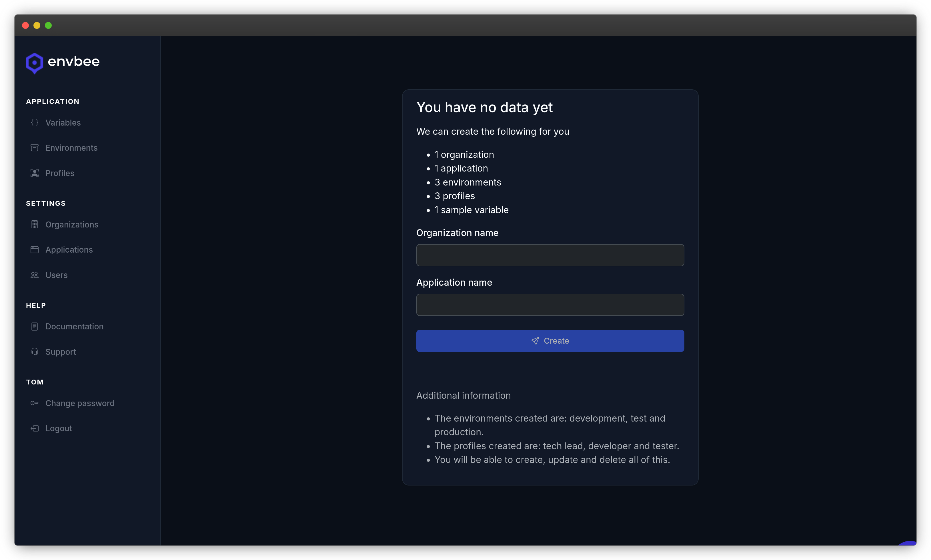Click the Organizations building icon
Screen dimensions: 931x560
point(34,225)
